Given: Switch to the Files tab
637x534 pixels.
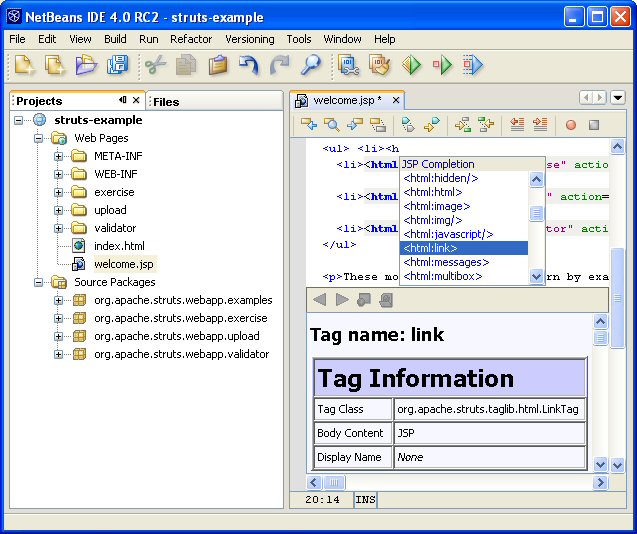Looking at the screenshot, I should point(166,101).
